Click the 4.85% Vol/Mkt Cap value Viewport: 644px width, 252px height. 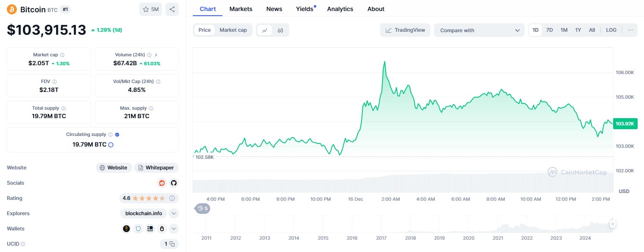tap(137, 90)
